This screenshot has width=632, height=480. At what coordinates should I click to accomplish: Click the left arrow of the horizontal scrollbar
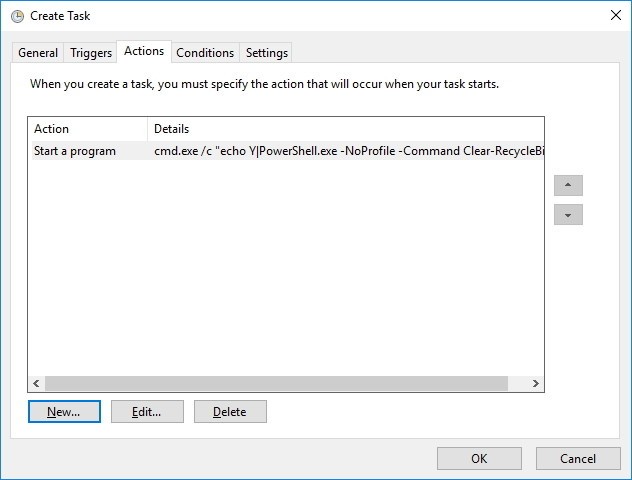pyautogui.click(x=36, y=383)
